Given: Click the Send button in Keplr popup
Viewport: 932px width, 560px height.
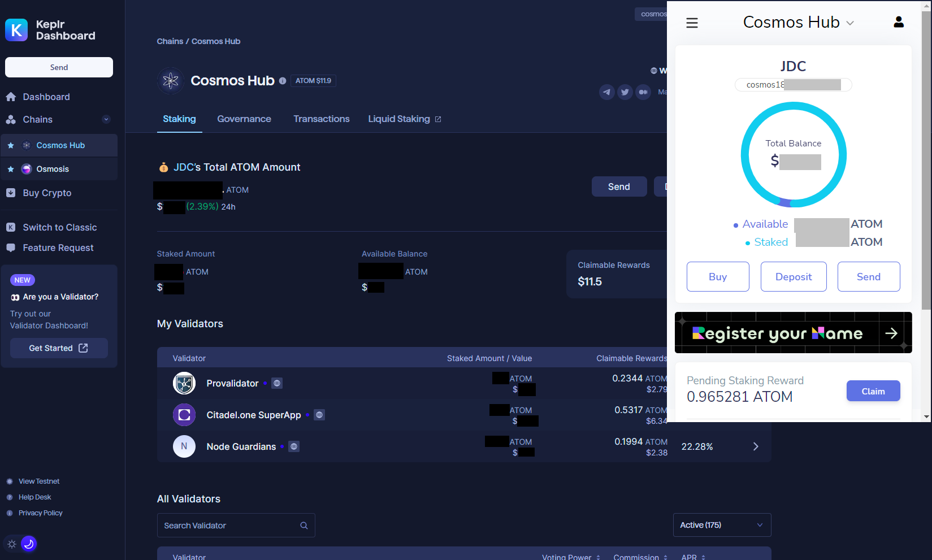Looking at the screenshot, I should [x=869, y=277].
